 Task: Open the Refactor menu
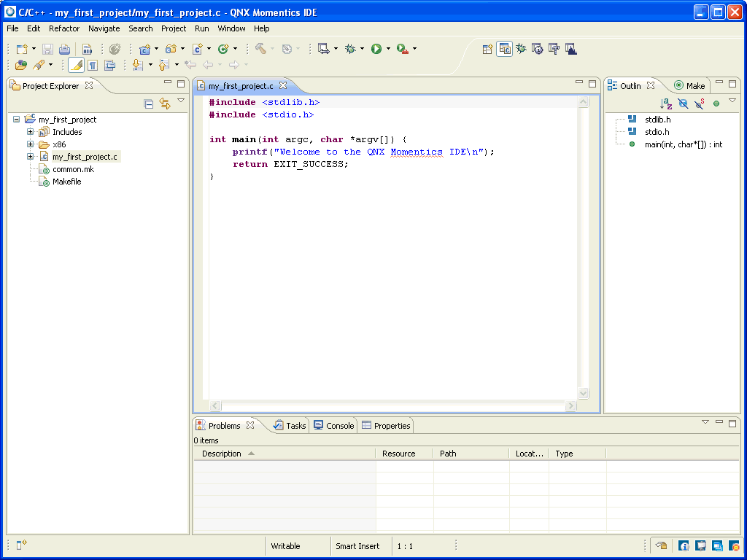[x=64, y=28]
